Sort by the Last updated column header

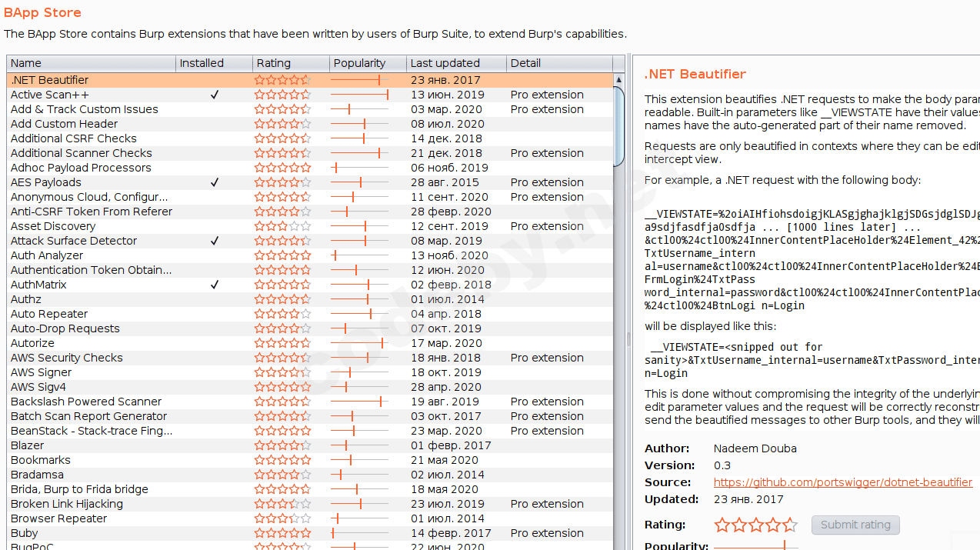(456, 63)
